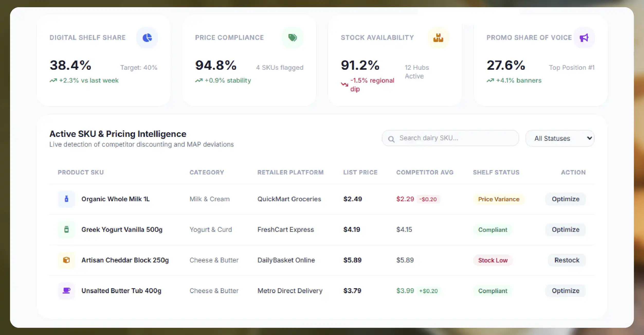This screenshot has height=335, width=644.
Task: Click the Promo Share of Voice megaphone icon
Action: point(584,38)
